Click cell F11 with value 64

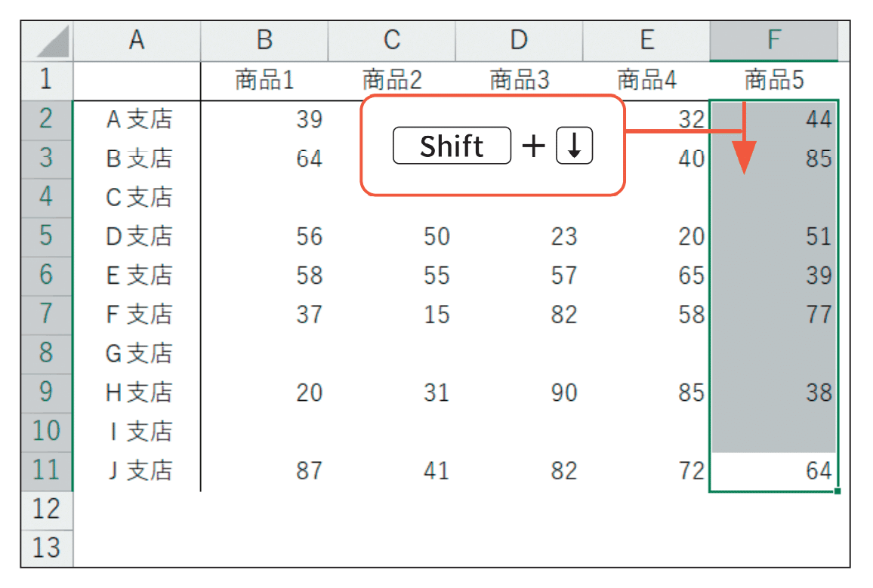774,471
